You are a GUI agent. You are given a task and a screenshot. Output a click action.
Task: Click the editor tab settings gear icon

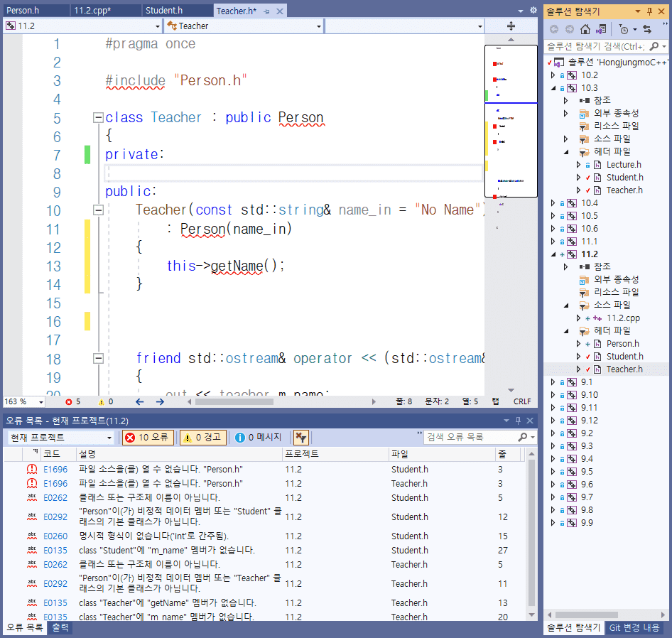(x=533, y=11)
